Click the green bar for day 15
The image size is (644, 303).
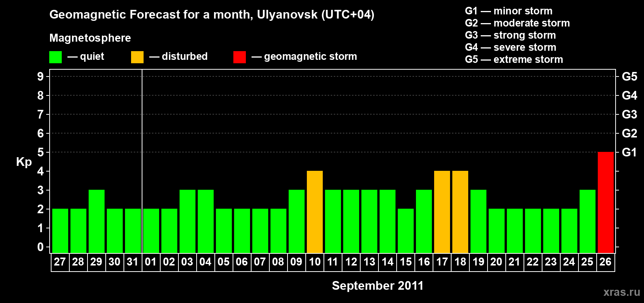click(x=406, y=231)
